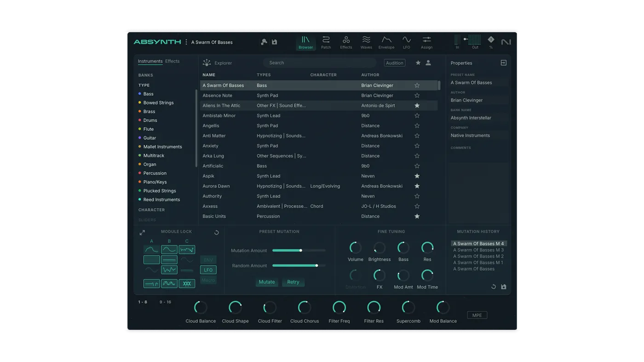Toggle the top module in column C
The image size is (644, 362).
[x=187, y=249]
